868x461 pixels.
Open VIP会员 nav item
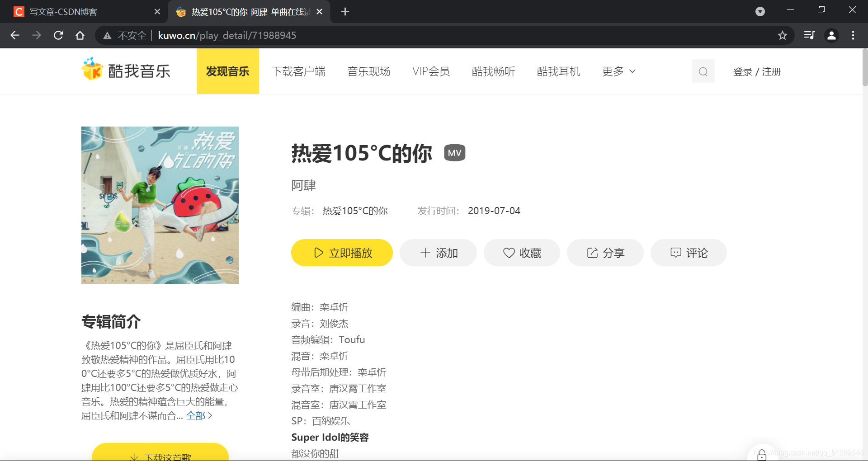pos(431,71)
